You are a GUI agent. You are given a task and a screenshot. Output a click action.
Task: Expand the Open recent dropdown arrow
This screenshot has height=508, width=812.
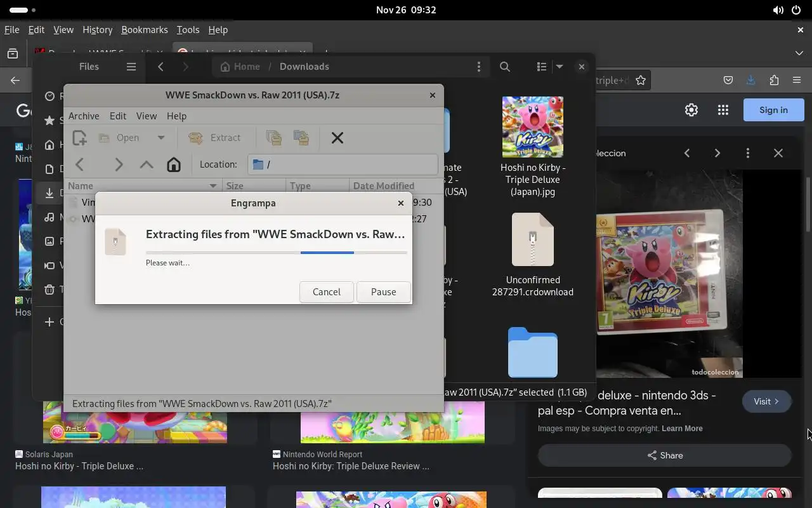161,138
